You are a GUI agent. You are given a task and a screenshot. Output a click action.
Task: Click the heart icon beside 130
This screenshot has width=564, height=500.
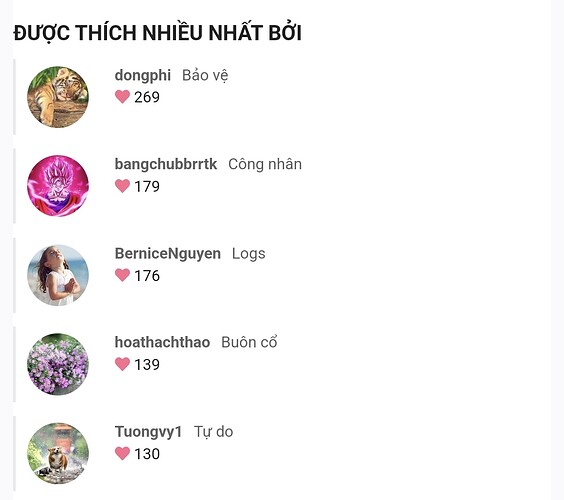click(122, 453)
